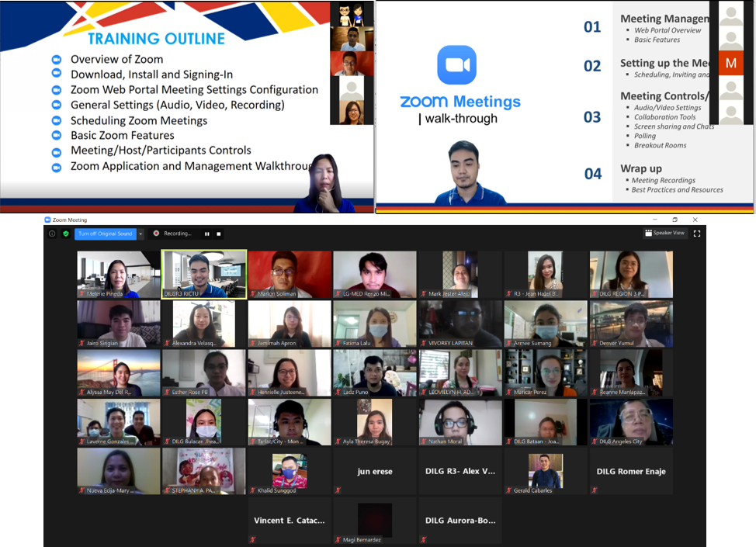
Task: Select DILG Bataan - Joa video tile
Action: [x=546, y=422]
